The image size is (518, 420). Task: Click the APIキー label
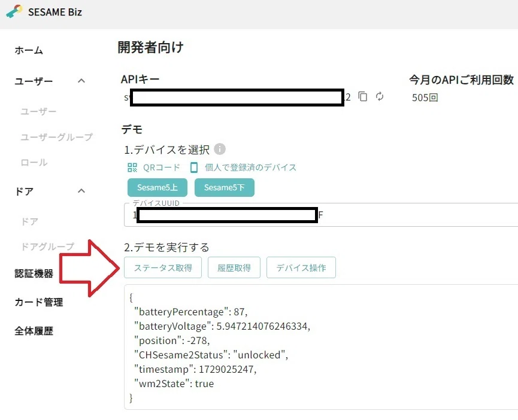click(140, 79)
